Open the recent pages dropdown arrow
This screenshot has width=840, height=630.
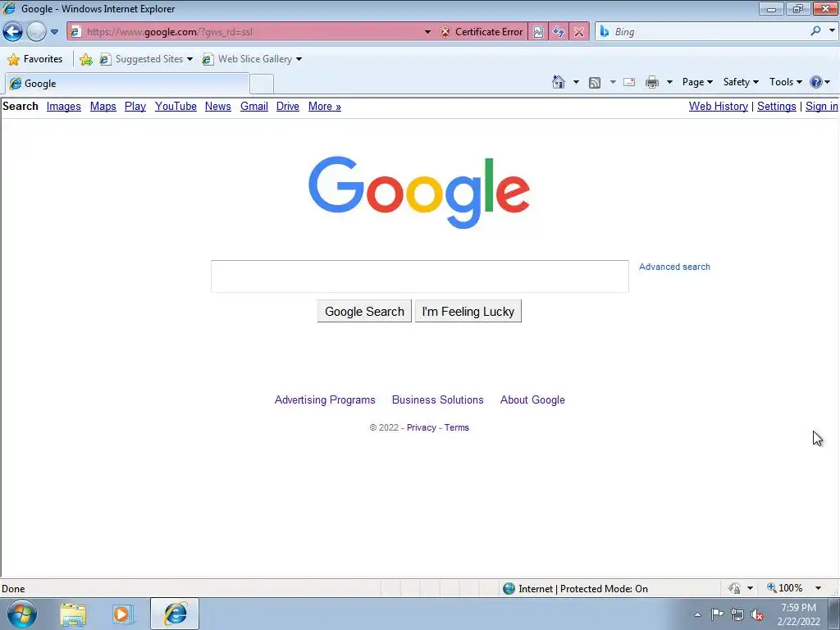(54, 32)
